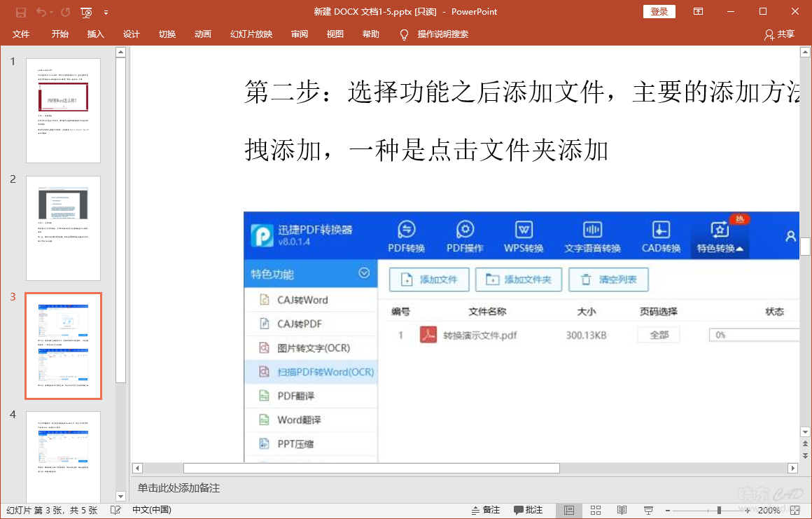Image resolution: width=812 pixels, height=519 pixels.
Task: Open the 审阅 review tab
Action: point(300,34)
